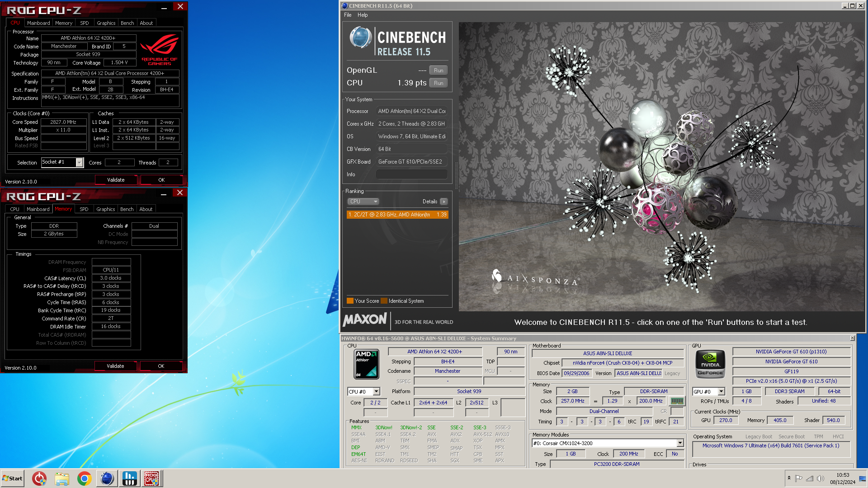Click the Dual-Channel mode value in HWiNFO
The image size is (868, 488).
click(x=604, y=411)
